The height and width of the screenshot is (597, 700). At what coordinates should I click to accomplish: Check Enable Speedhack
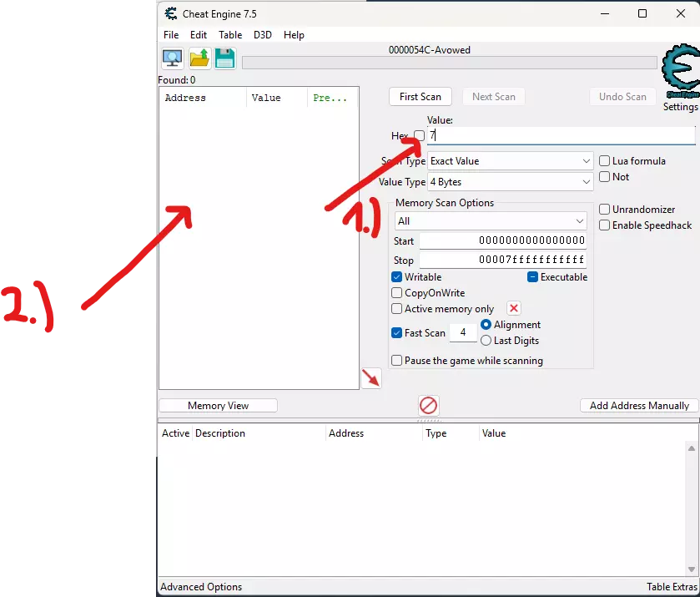tap(604, 225)
